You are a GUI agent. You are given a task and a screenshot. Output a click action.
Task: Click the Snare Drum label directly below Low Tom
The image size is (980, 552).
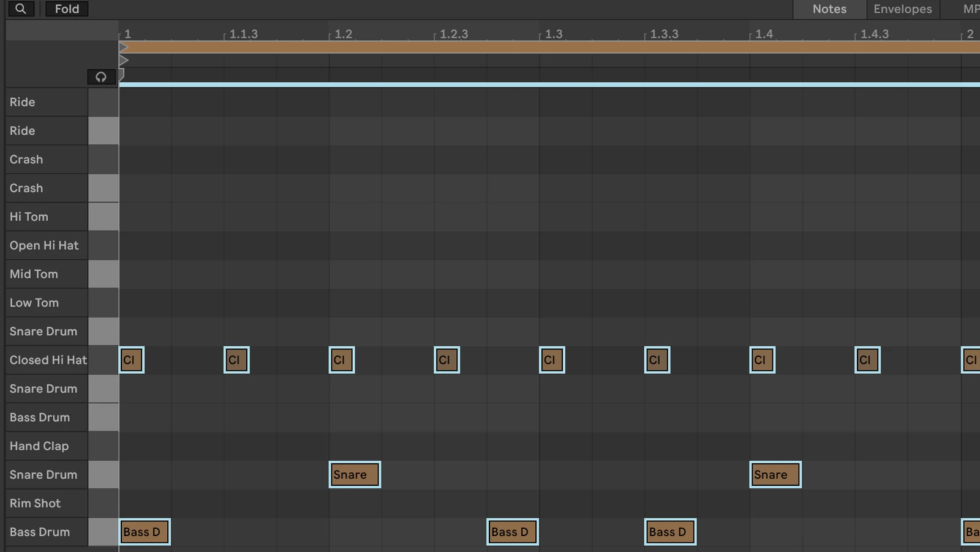[43, 331]
